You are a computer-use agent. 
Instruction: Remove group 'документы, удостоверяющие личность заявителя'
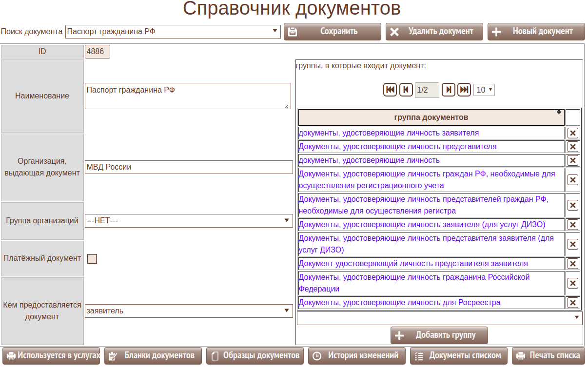573,133
